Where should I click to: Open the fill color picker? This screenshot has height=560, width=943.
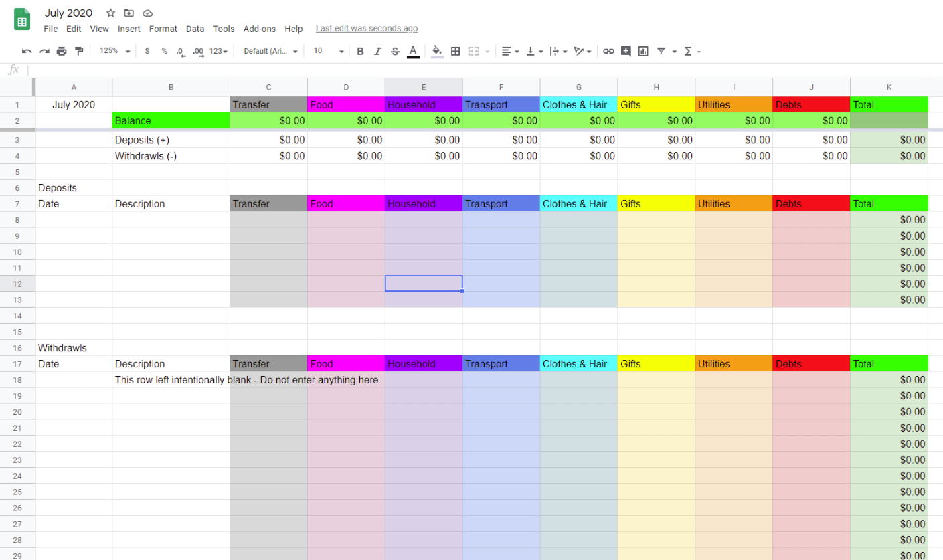(437, 51)
